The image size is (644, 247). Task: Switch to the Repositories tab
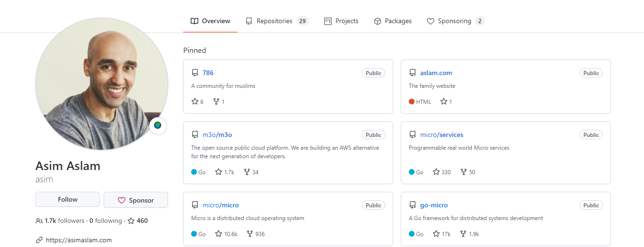(x=277, y=21)
